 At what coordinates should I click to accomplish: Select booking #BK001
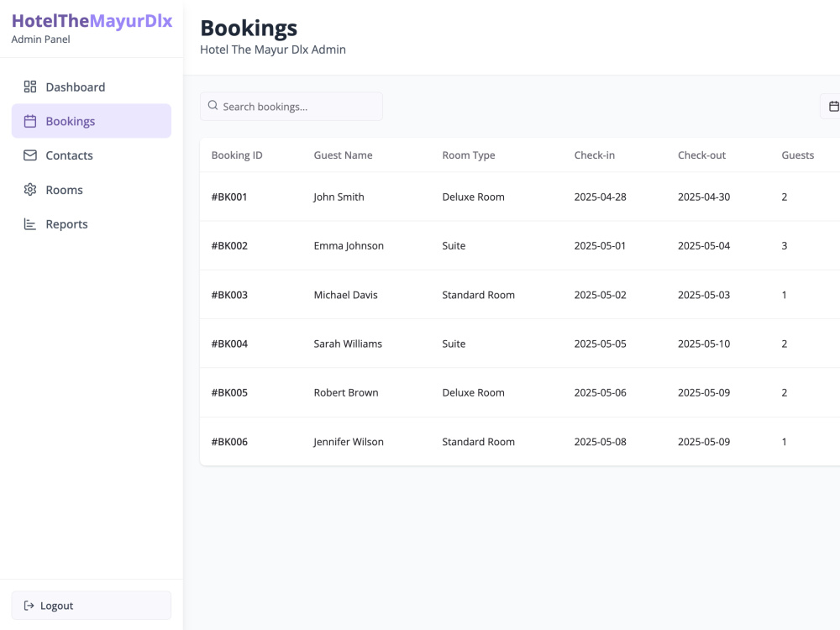click(x=229, y=197)
